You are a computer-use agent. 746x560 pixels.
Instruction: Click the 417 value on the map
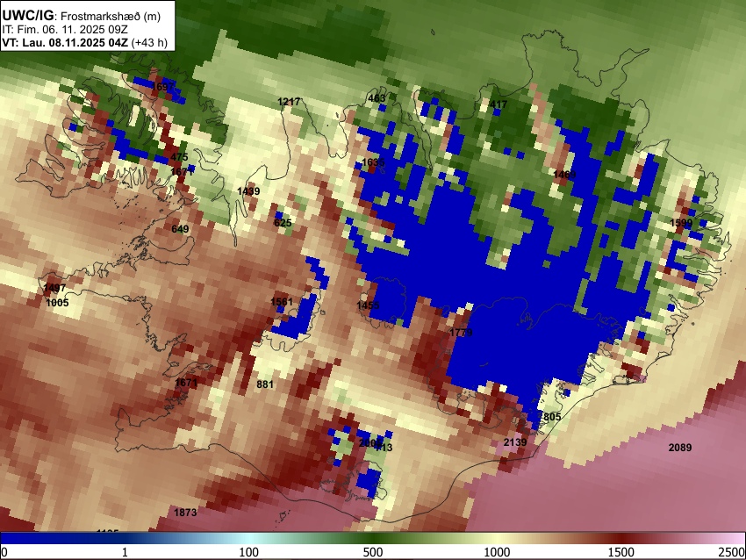click(499, 104)
